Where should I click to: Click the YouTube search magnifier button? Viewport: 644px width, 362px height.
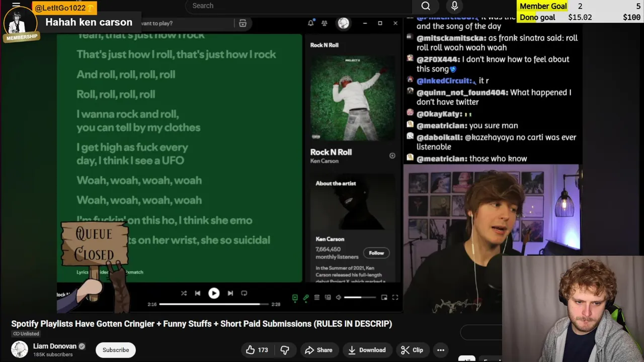(x=426, y=6)
